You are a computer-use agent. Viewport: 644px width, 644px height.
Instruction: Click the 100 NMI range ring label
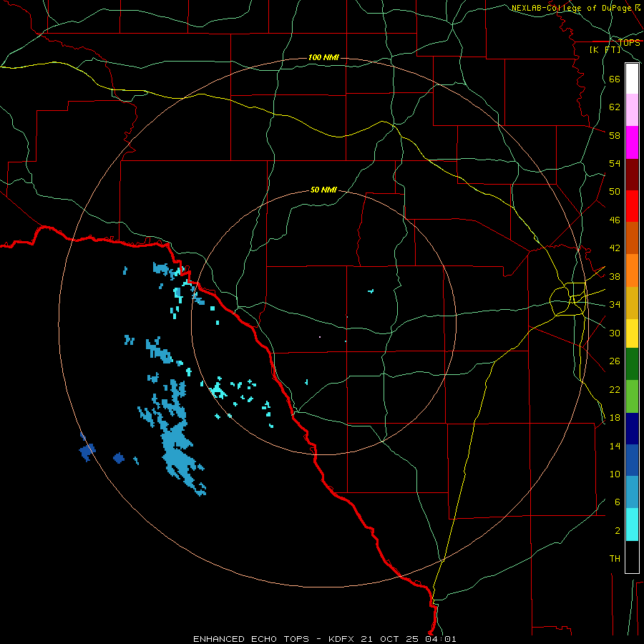point(323,57)
